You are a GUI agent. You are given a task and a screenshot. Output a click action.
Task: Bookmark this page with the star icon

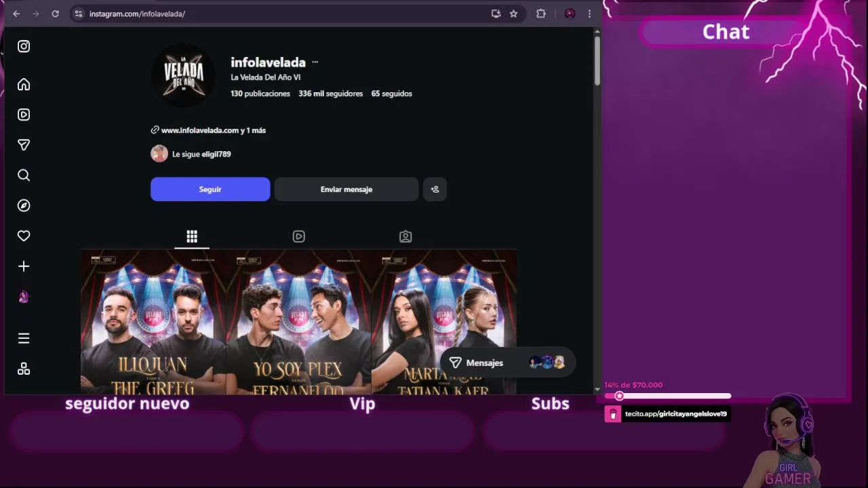(x=513, y=14)
